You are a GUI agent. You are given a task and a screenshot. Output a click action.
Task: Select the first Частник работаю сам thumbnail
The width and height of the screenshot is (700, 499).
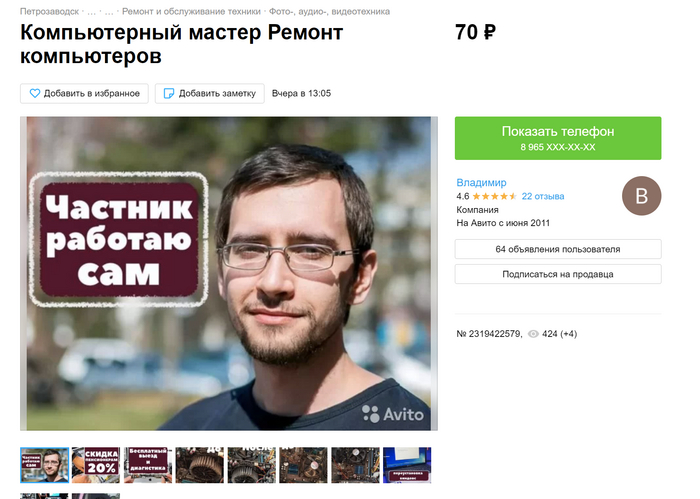coord(44,465)
